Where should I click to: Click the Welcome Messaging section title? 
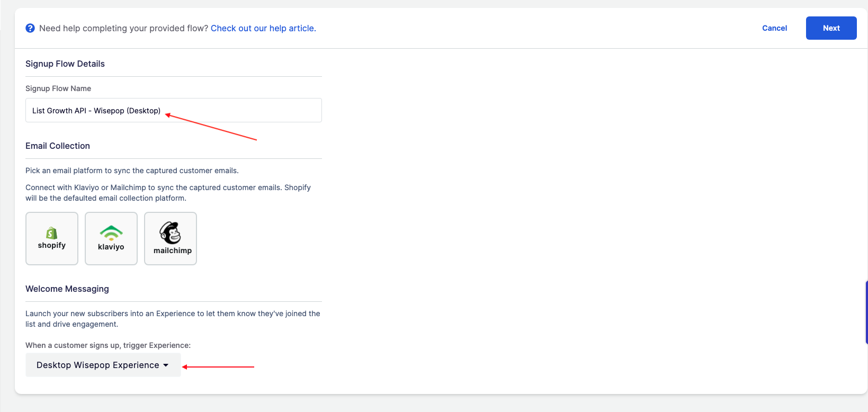[x=67, y=289]
